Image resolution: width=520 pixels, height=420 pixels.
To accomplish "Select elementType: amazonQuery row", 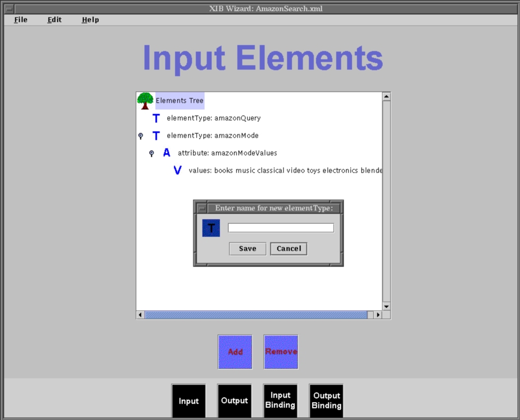I will pos(214,119).
